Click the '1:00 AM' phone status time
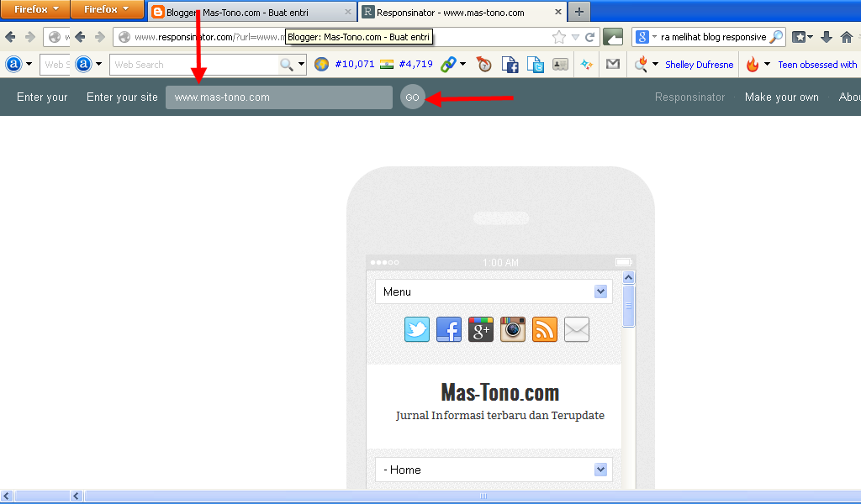 pos(500,263)
